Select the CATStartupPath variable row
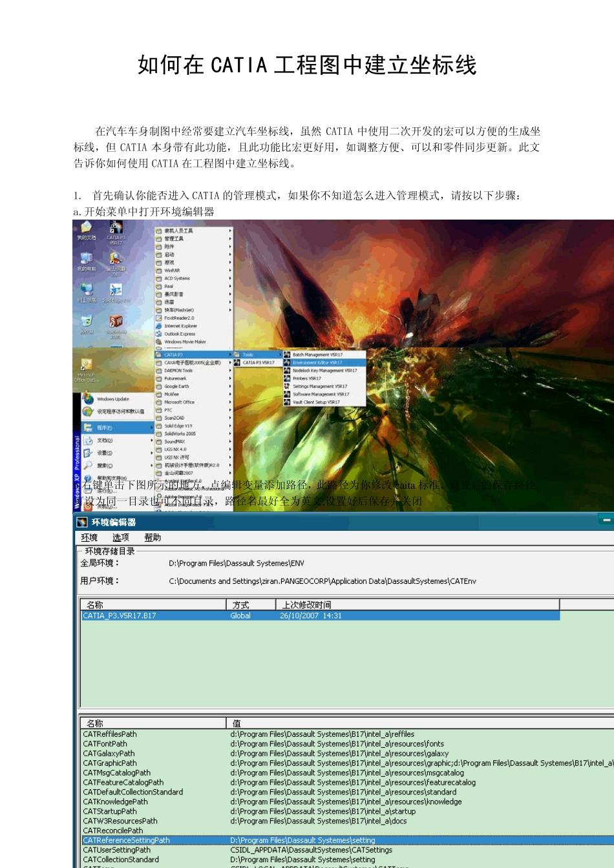 tap(347, 811)
